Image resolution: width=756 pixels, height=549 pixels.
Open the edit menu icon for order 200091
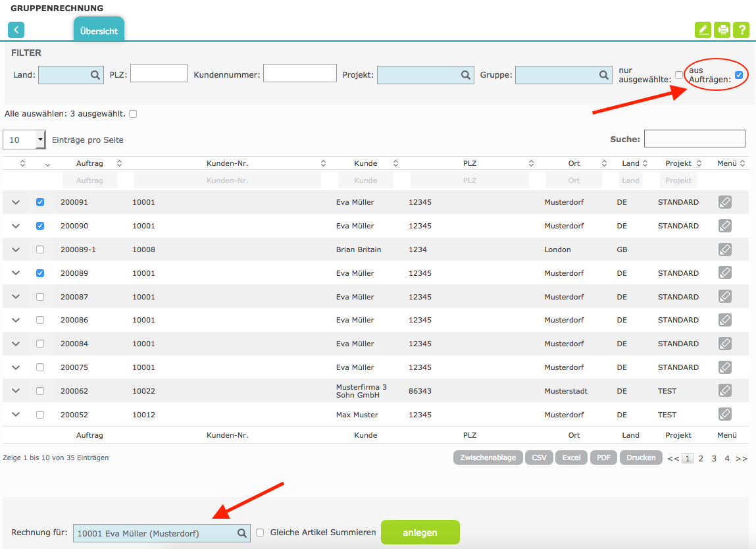(724, 203)
